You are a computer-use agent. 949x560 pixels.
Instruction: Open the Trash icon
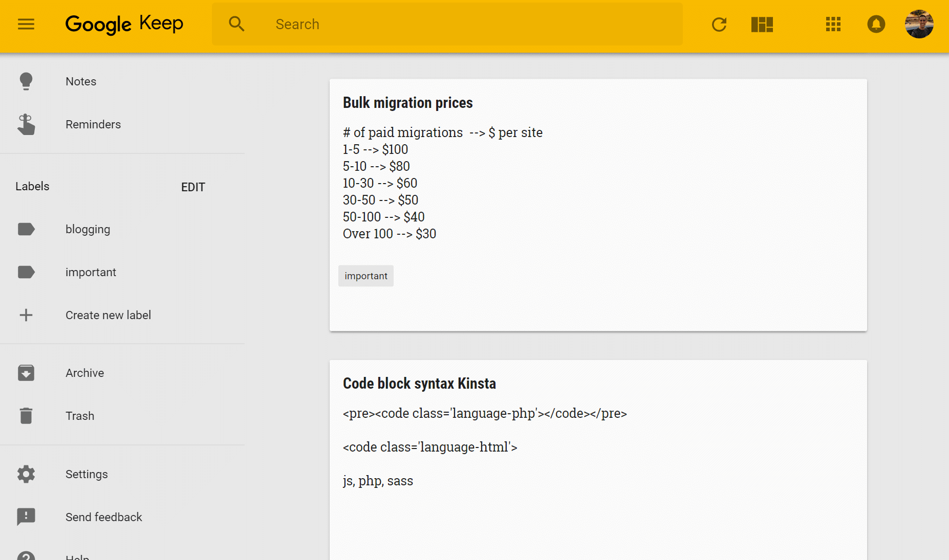(26, 416)
